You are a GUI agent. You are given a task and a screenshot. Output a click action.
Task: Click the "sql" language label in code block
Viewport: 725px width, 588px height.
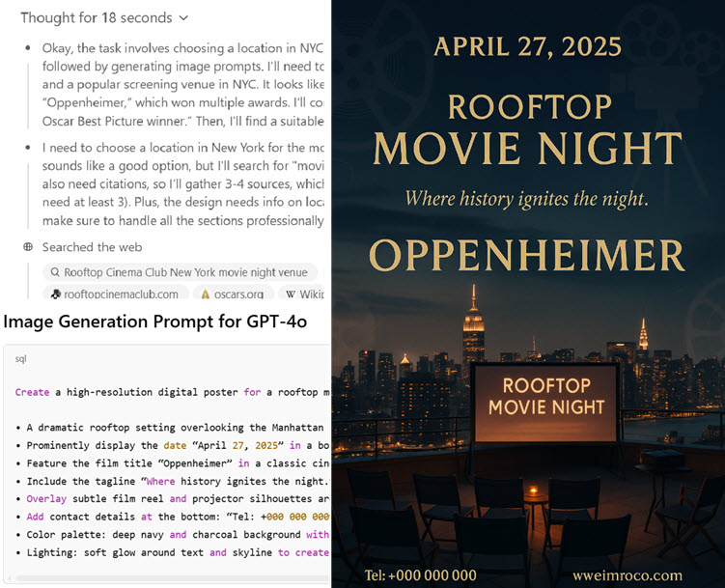(21, 359)
